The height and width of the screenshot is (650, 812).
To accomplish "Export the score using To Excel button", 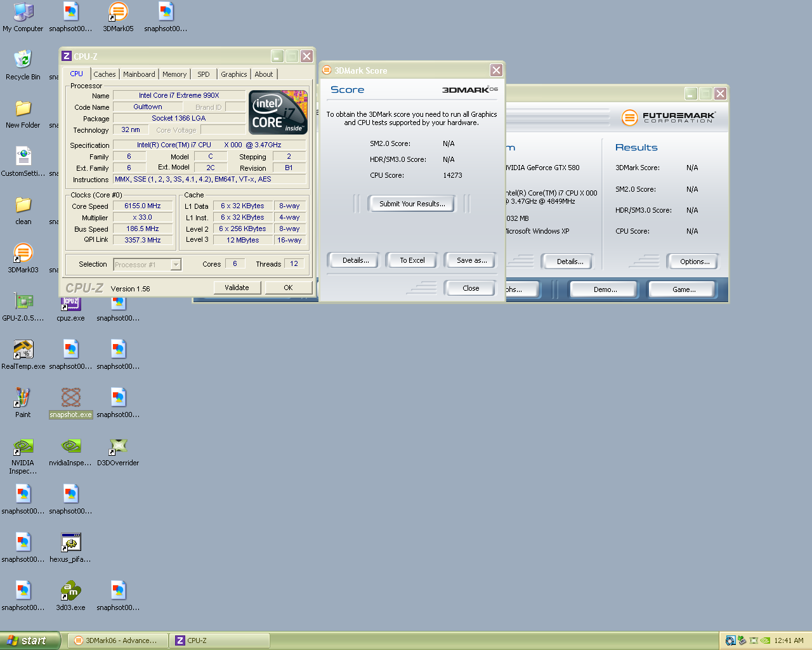I will [x=412, y=260].
